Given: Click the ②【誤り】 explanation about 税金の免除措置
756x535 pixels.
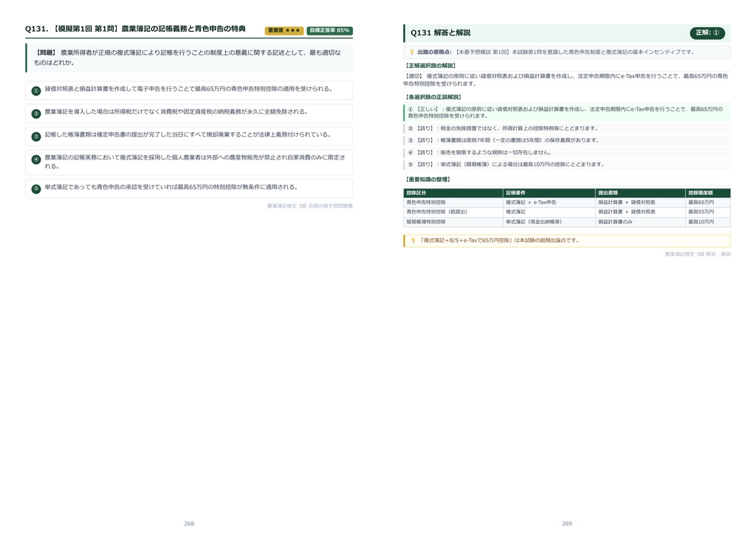Looking at the screenshot, I should (567, 129).
